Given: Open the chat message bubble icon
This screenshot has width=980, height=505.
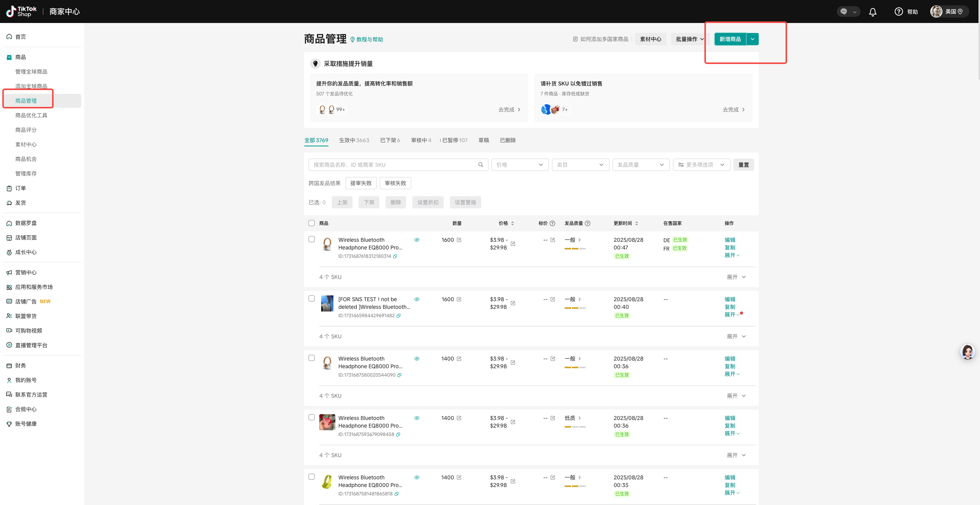Looking at the screenshot, I should (844, 11).
